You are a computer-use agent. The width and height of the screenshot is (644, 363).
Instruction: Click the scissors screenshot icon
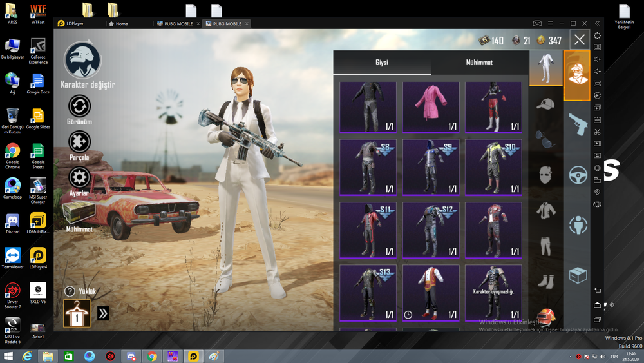pos(597,132)
